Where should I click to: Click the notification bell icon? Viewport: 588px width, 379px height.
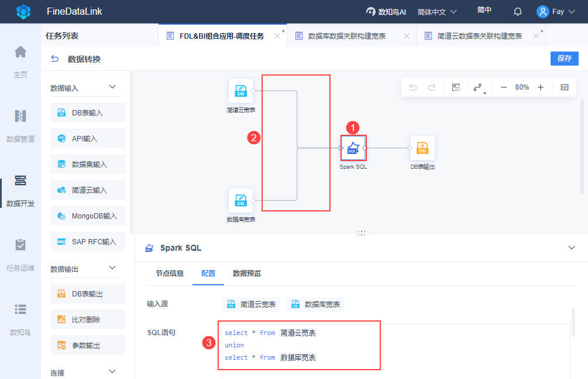coord(518,12)
